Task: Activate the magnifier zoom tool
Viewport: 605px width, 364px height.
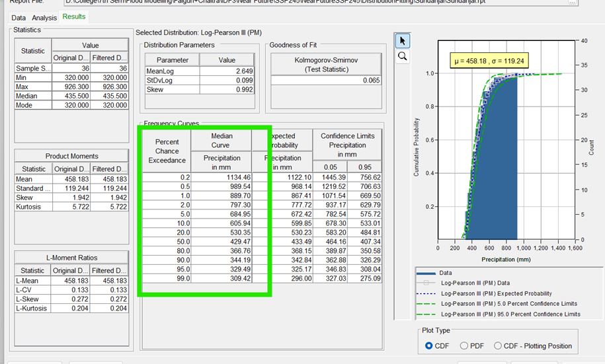Action: pyautogui.click(x=403, y=57)
